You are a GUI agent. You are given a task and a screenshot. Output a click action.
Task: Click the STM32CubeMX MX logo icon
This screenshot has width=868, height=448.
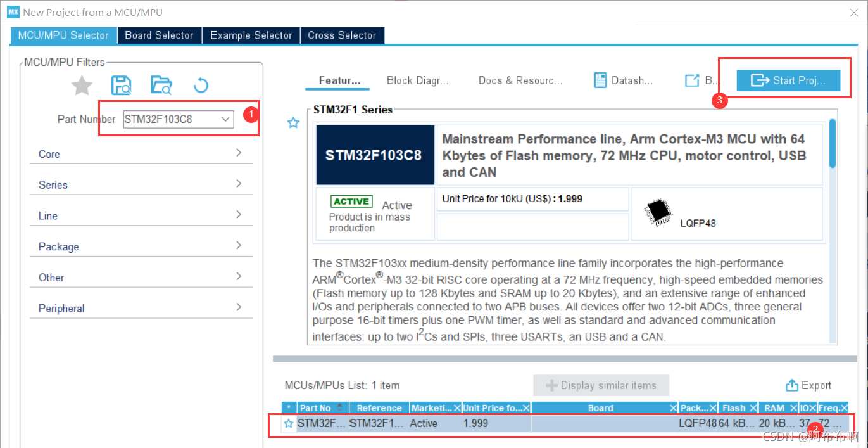click(13, 12)
